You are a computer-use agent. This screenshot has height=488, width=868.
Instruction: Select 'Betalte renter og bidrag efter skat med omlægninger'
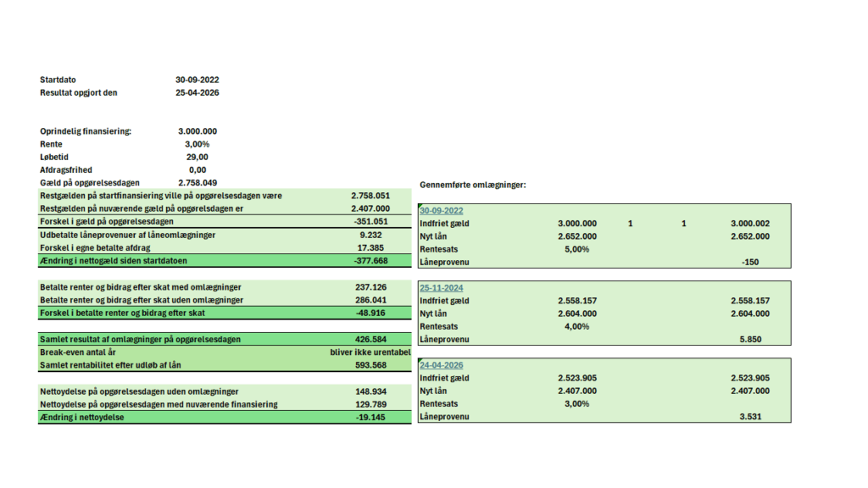(141, 287)
